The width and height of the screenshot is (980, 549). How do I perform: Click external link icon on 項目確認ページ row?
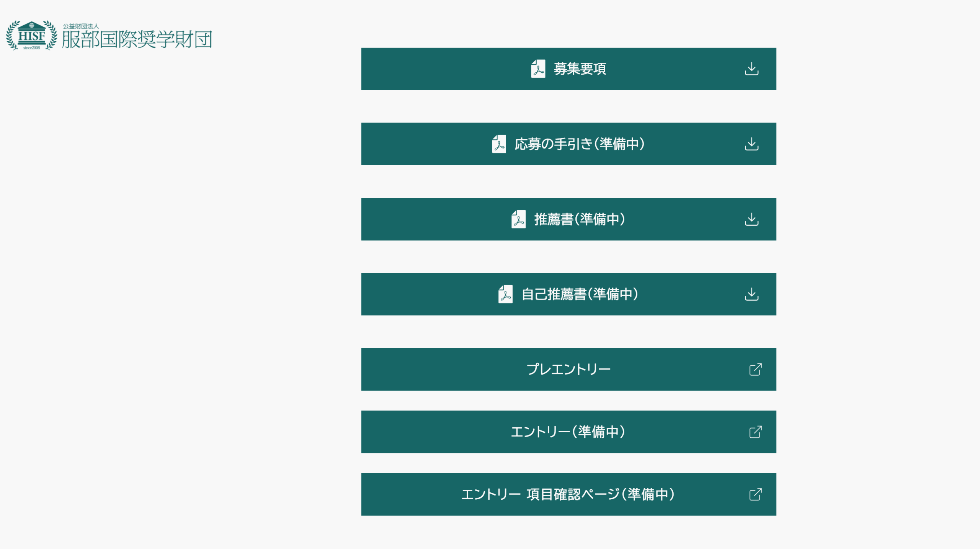755,494
